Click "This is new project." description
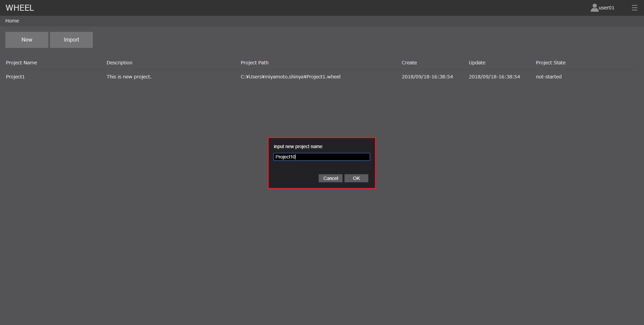Image resolution: width=644 pixels, height=325 pixels. coord(129,77)
